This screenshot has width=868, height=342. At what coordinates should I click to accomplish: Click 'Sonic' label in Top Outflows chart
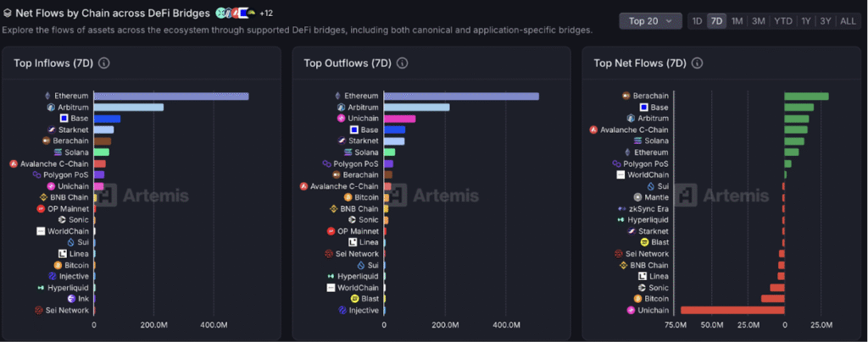coord(369,220)
